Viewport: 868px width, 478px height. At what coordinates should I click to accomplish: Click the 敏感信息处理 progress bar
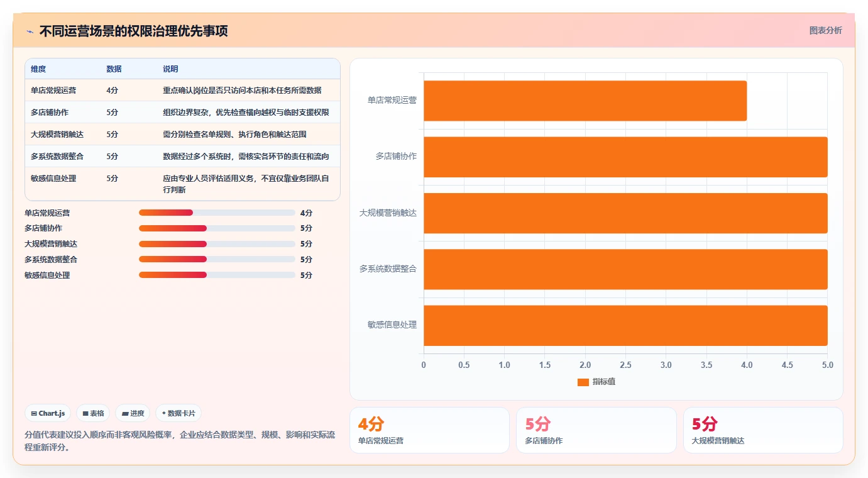pos(217,275)
